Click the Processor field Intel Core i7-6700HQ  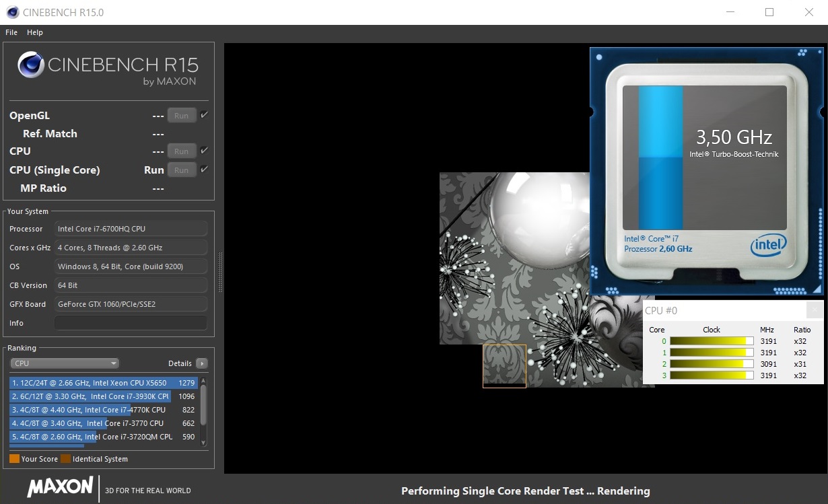pos(131,229)
